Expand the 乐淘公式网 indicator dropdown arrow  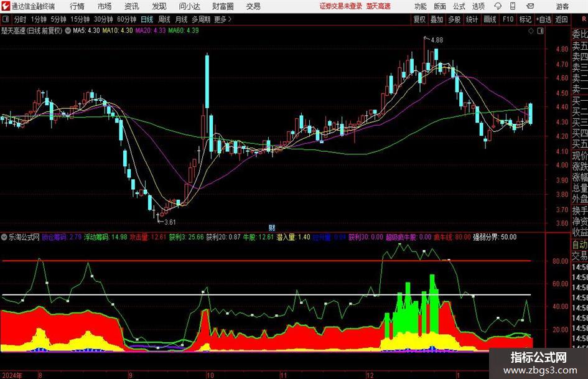4,237
